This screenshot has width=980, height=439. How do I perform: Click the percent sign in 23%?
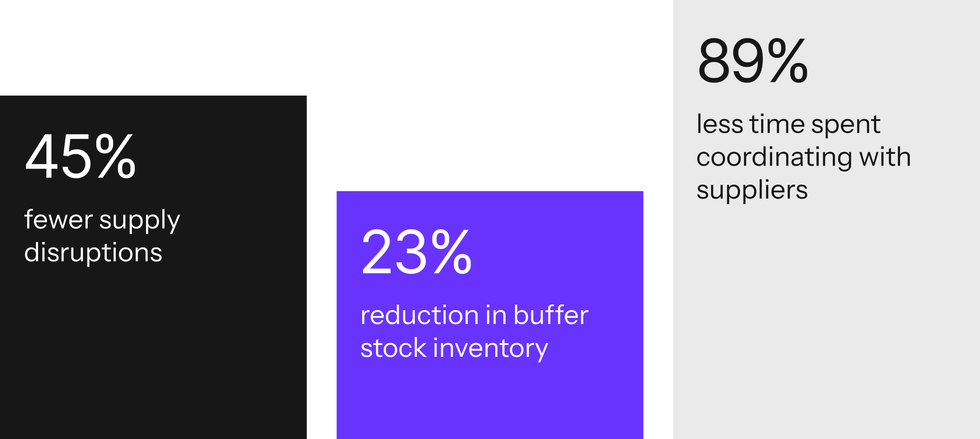452,252
